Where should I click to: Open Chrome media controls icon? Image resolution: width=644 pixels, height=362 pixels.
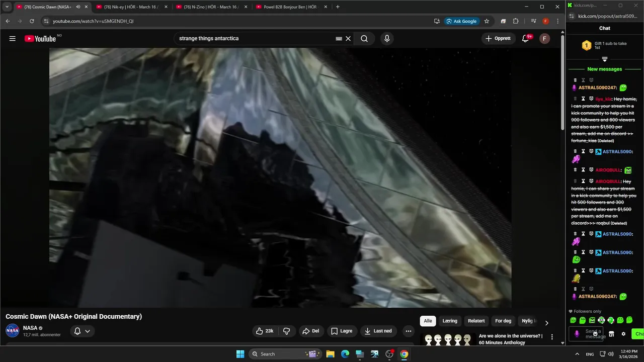click(533, 21)
